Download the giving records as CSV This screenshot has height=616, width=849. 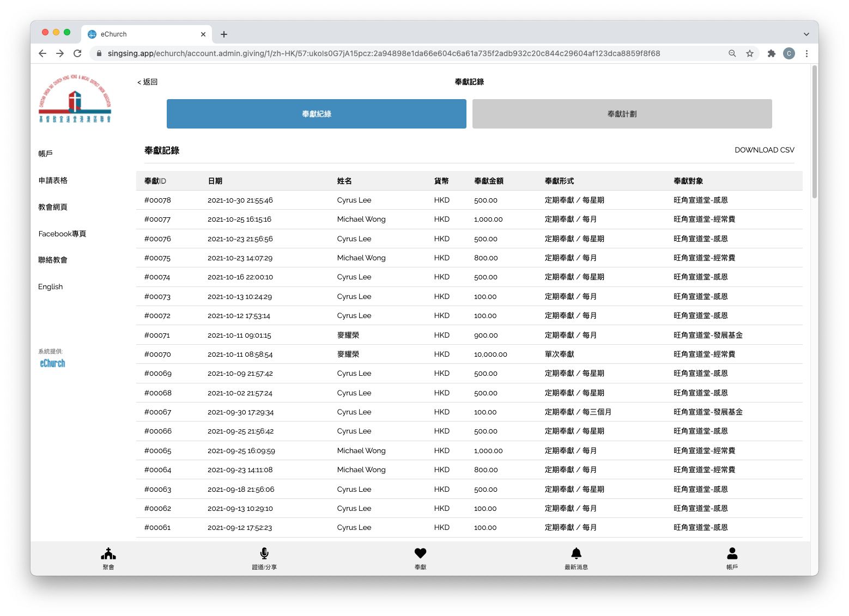click(x=764, y=150)
